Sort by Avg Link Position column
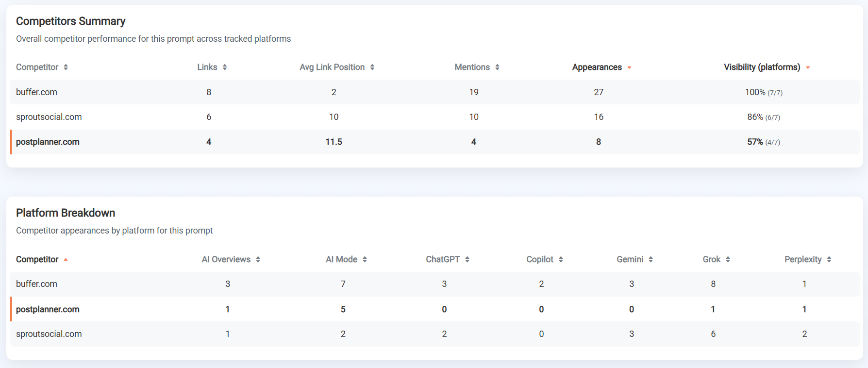868x368 pixels. click(x=337, y=67)
